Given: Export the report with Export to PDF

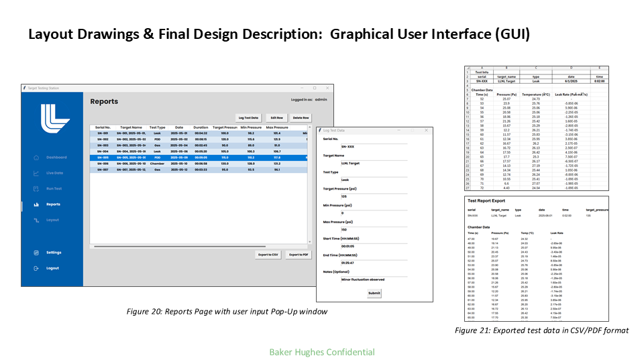Looking at the screenshot, I should coord(299,255).
